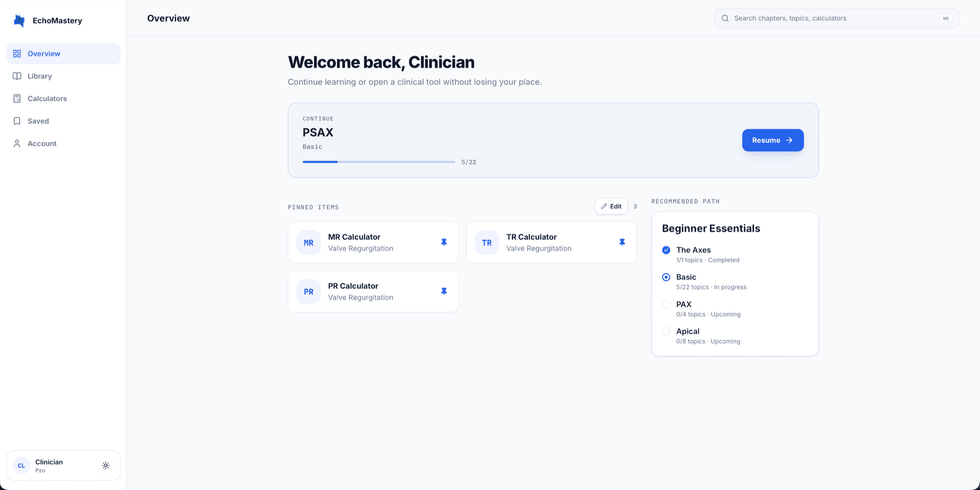Click '0/8 topics · Upcoming' text
Viewport: 980px width, 490px height.
pyautogui.click(x=708, y=342)
